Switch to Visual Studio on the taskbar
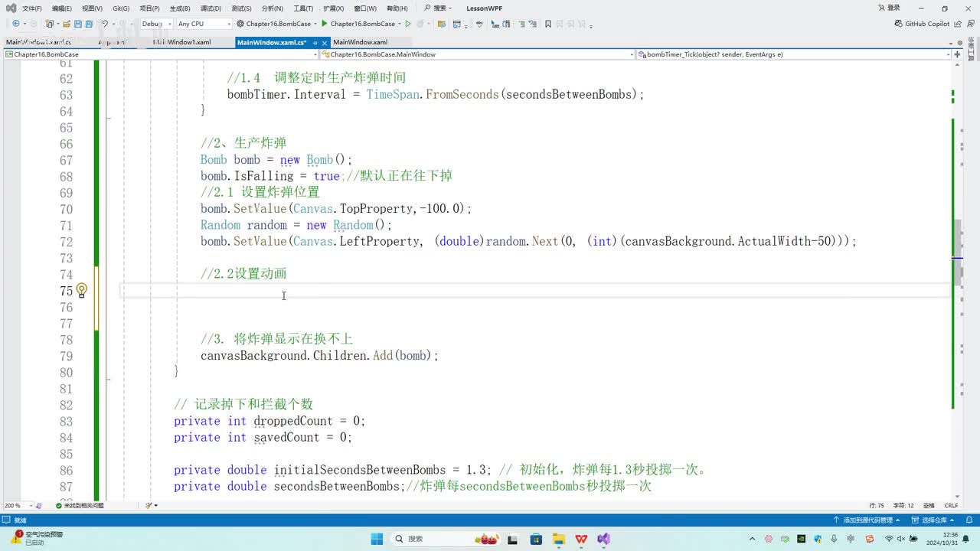Viewport: 980px width, 551px height. tap(604, 539)
